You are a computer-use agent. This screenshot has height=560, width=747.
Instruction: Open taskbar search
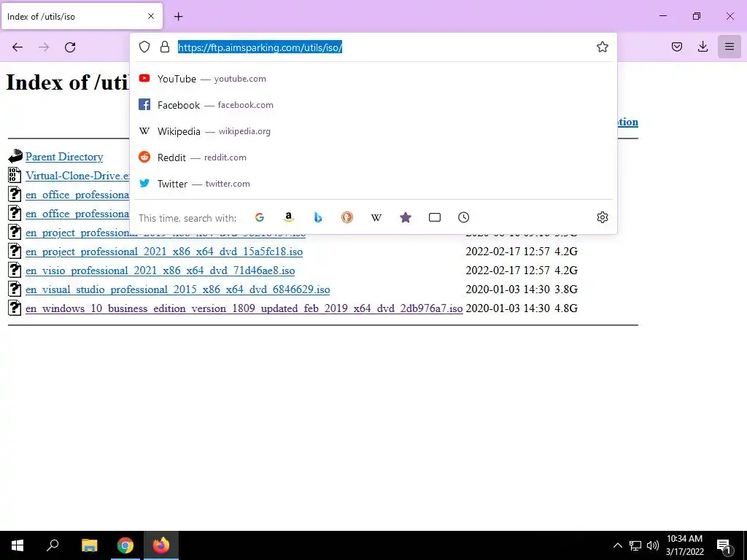(x=53, y=545)
